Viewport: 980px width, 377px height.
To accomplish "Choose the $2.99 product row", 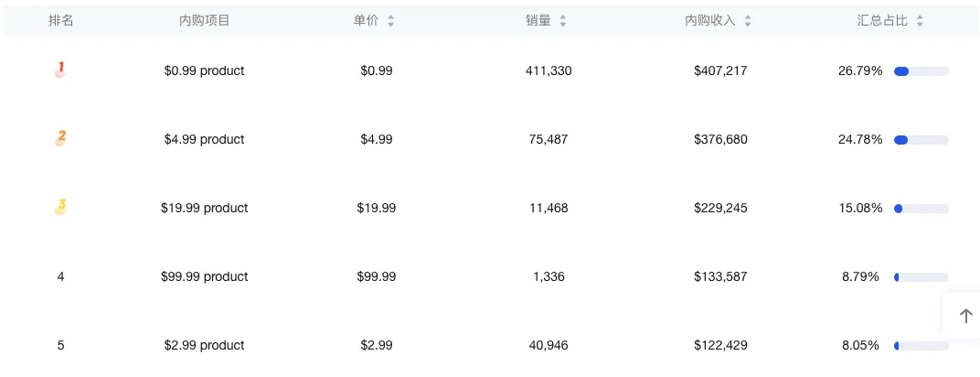I will (205, 345).
